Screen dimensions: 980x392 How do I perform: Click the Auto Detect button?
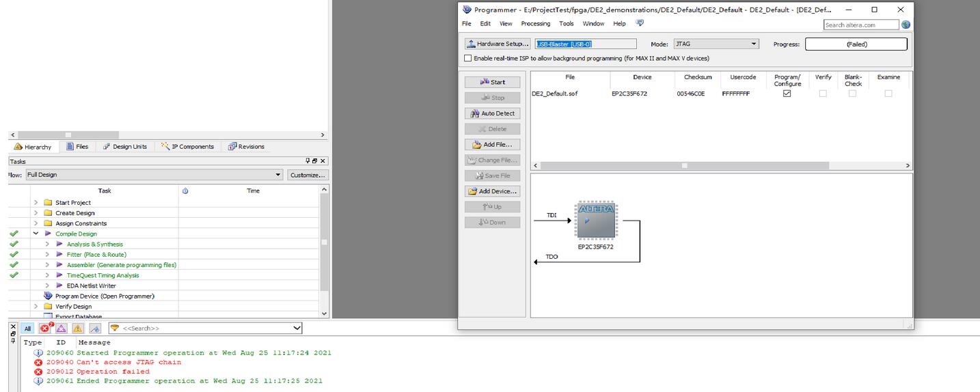(492, 113)
